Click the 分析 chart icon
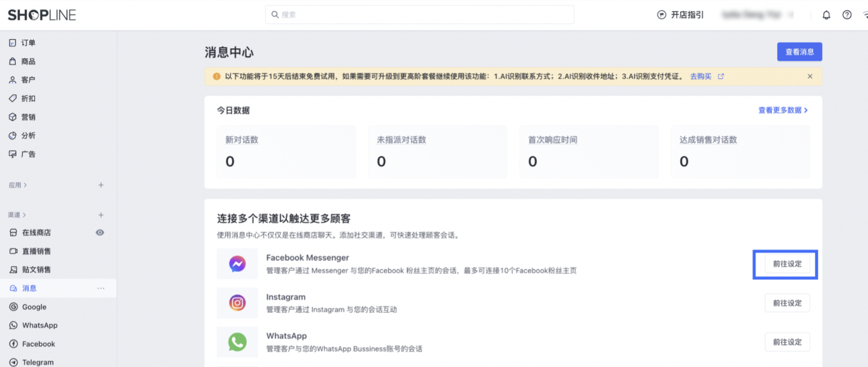The width and height of the screenshot is (868, 367). 13,135
